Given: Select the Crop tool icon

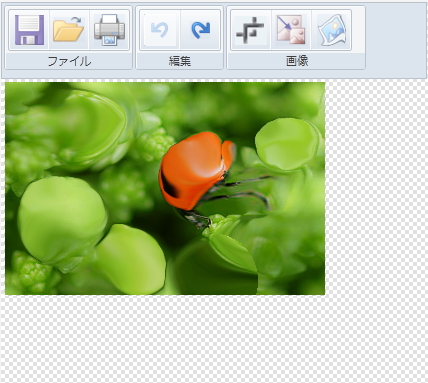Looking at the screenshot, I should tap(251, 30).
